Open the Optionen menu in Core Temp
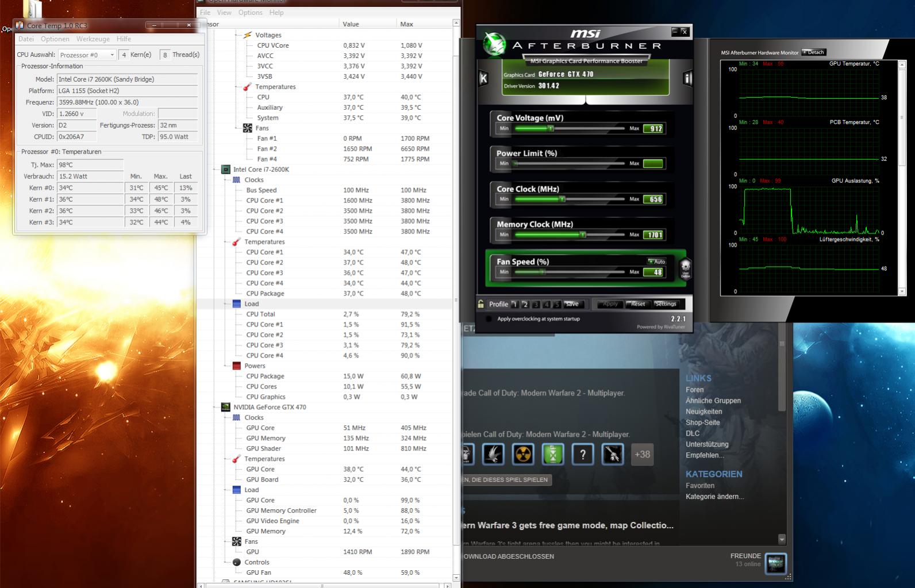The height and width of the screenshot is (588, 915). (55, 39)
